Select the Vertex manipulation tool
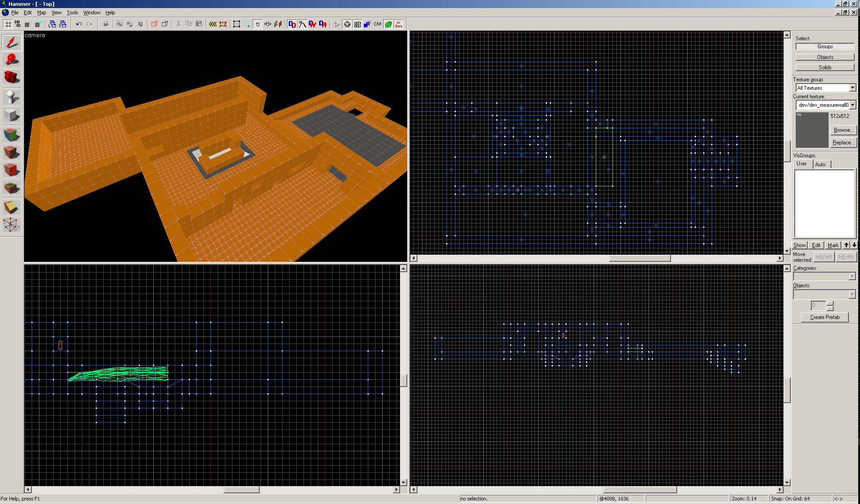The image size is (860, 504). 12,225
